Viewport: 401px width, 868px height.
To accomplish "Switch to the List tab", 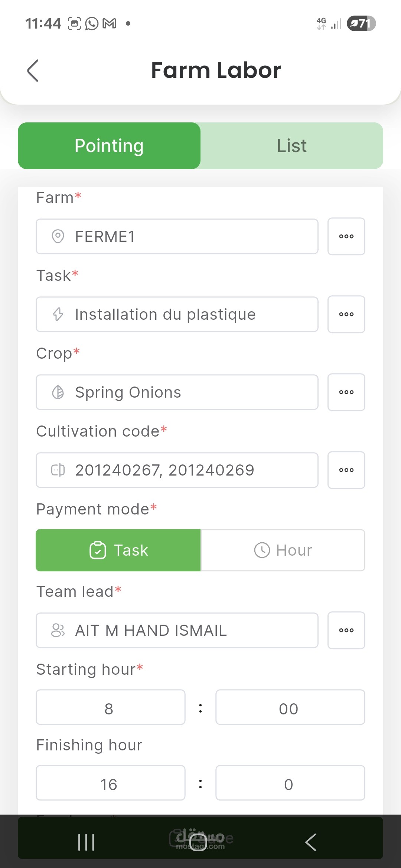I will pos(292,146).
